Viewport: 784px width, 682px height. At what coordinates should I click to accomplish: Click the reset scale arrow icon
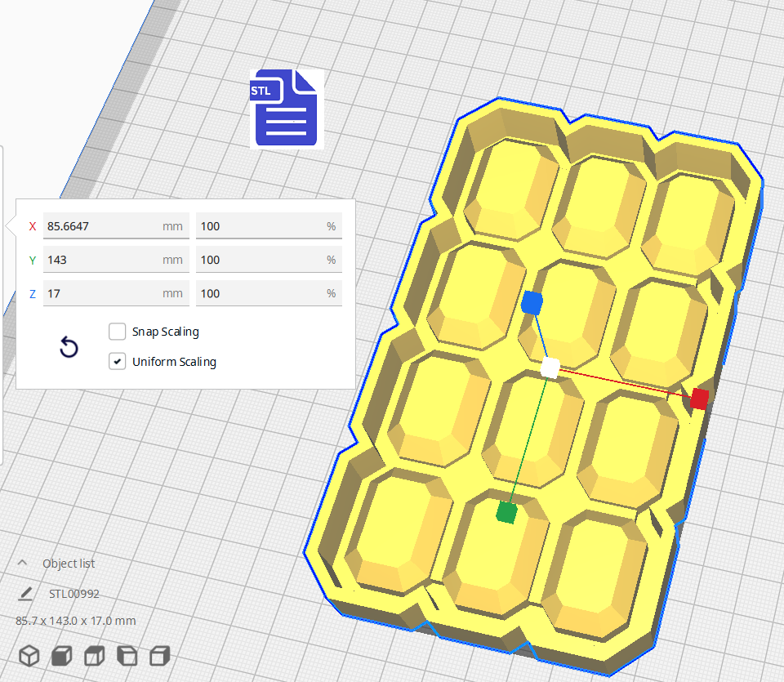69,348
